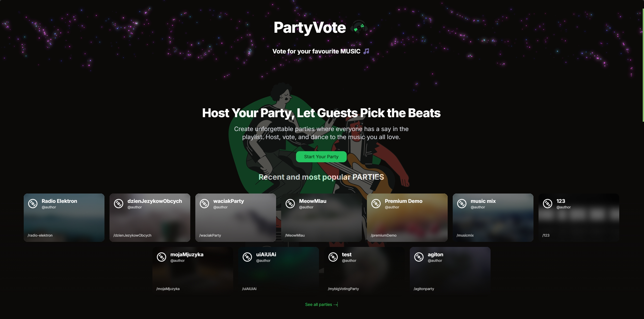Click the disc icon on MeowMlau card
This screenshot has width=644, height=319.
click(x=290, y=203)
